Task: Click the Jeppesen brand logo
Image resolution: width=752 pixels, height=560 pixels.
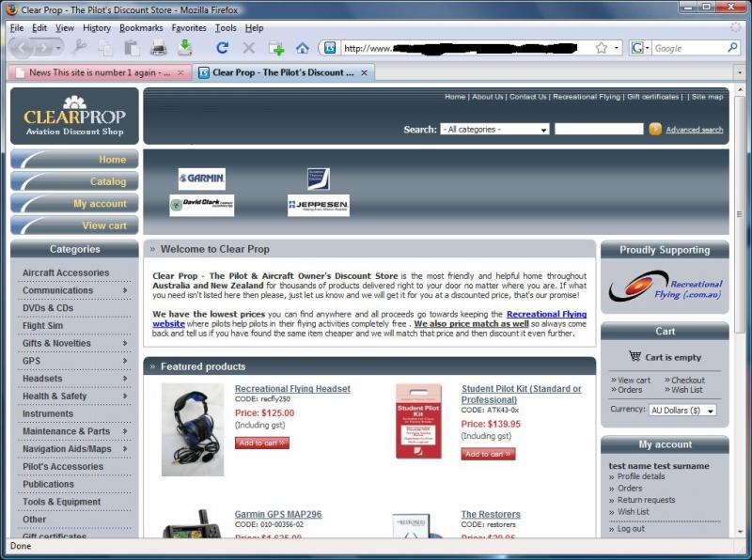Action: (319, 205)
